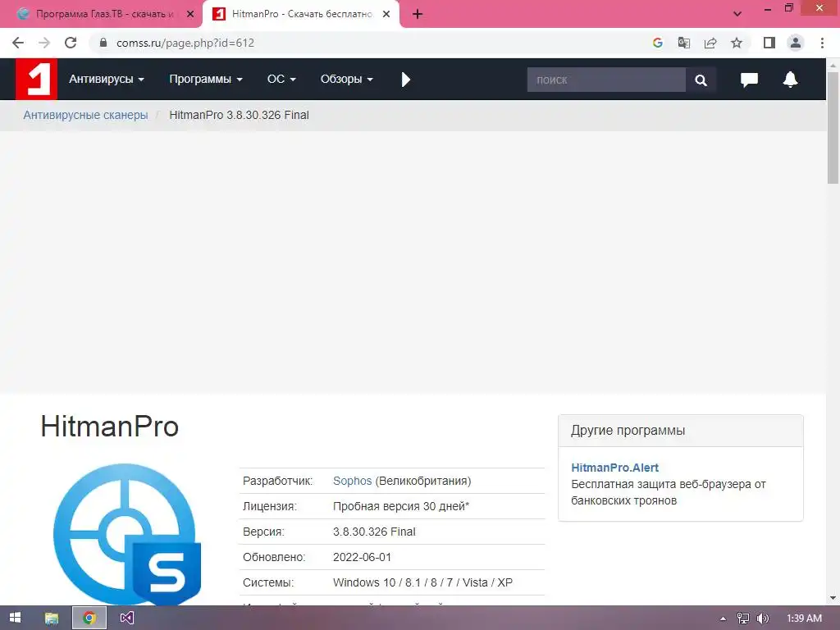Open Google account icon in address bar
This screenshot has width=840, height=630.
point(658,43)
